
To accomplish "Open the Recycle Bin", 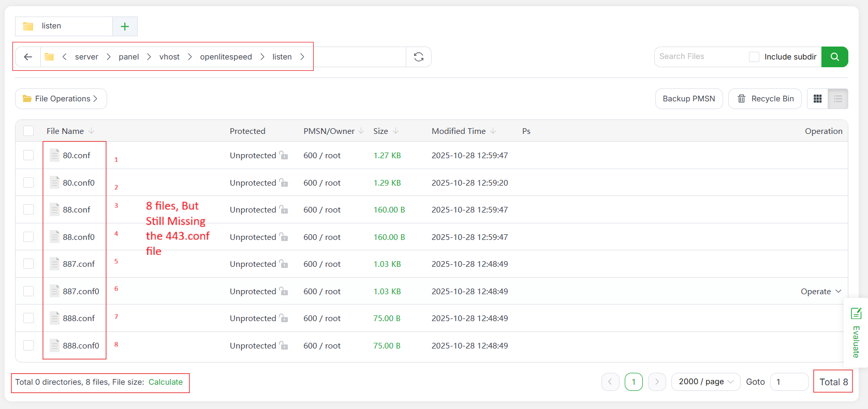I will coord(765,99).
